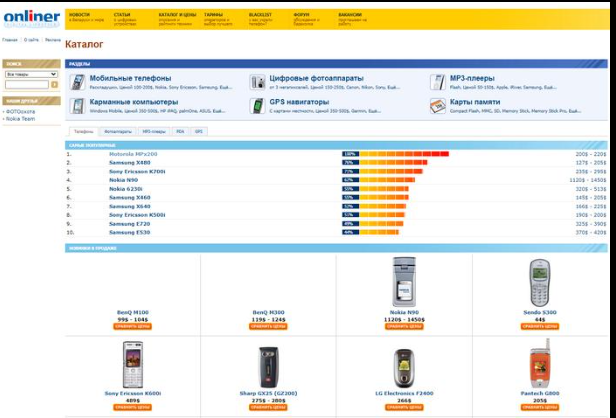
Task: Switch to the PDA tab
Action: point(180,132)
